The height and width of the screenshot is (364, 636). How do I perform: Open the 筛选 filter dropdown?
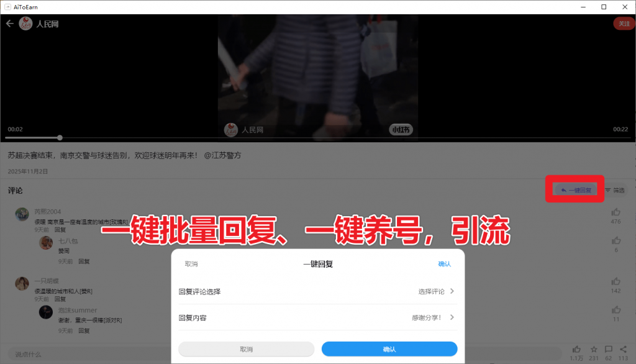[615, 190]
